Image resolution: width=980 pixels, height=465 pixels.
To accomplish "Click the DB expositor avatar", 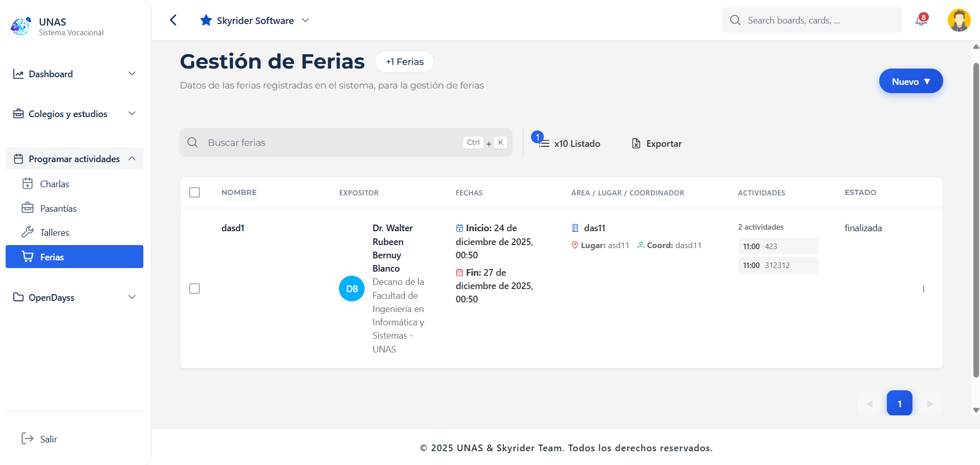I will (352, 289).
